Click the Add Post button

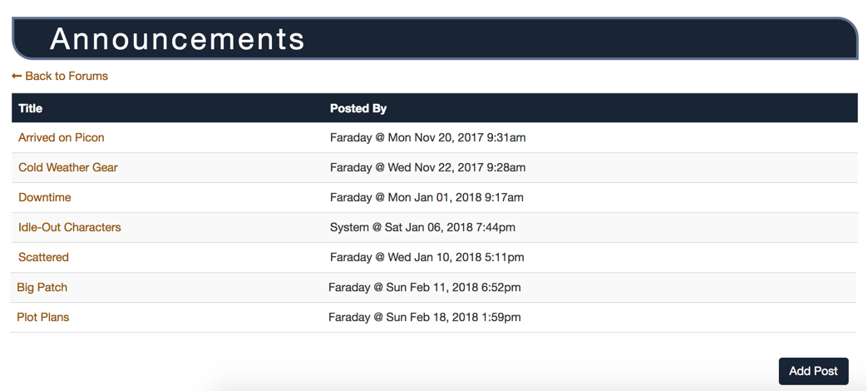pos(813,371)
